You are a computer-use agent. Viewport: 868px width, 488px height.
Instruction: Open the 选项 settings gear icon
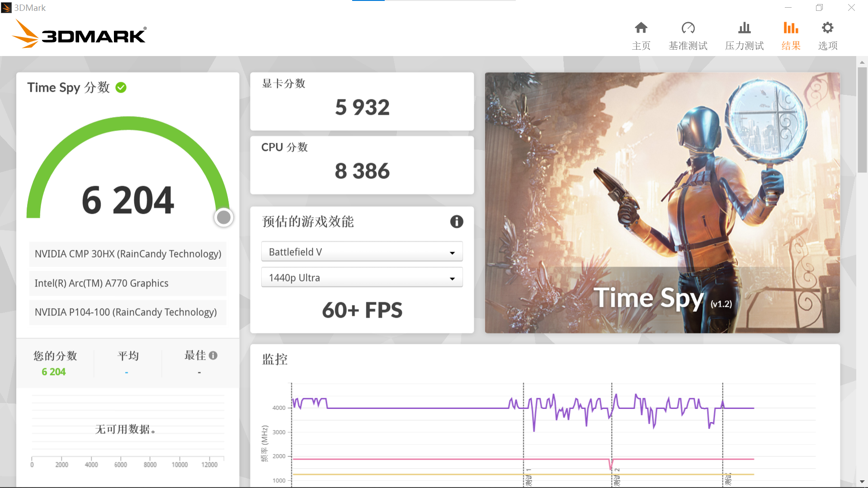click(x=828, y=28)
